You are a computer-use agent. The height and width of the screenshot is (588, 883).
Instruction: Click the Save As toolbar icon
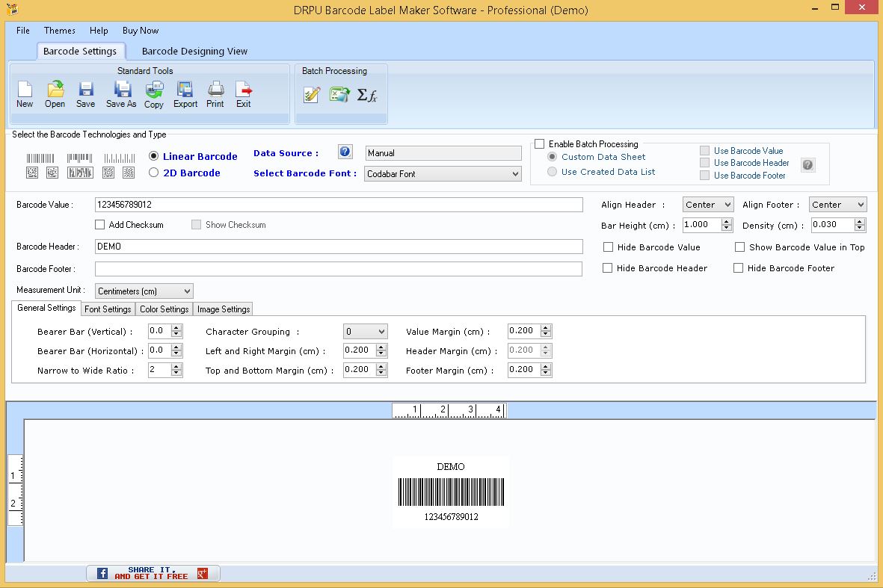click(121, 94)
